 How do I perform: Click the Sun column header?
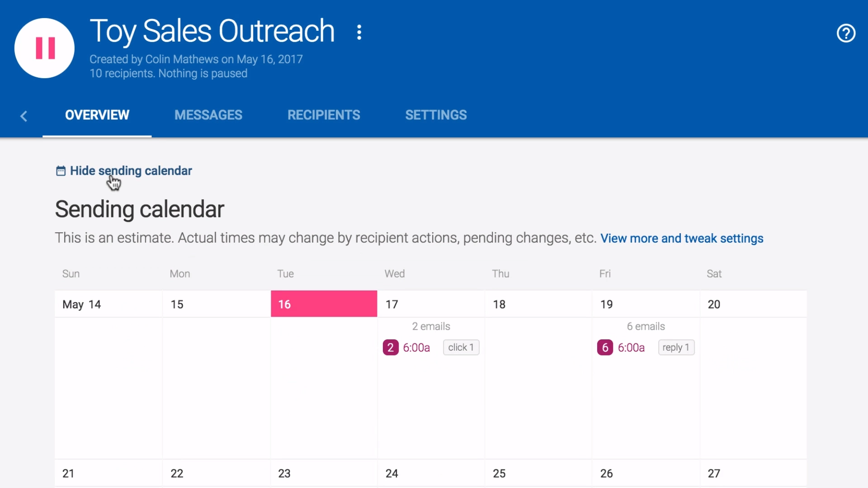[x=71, y=274]
